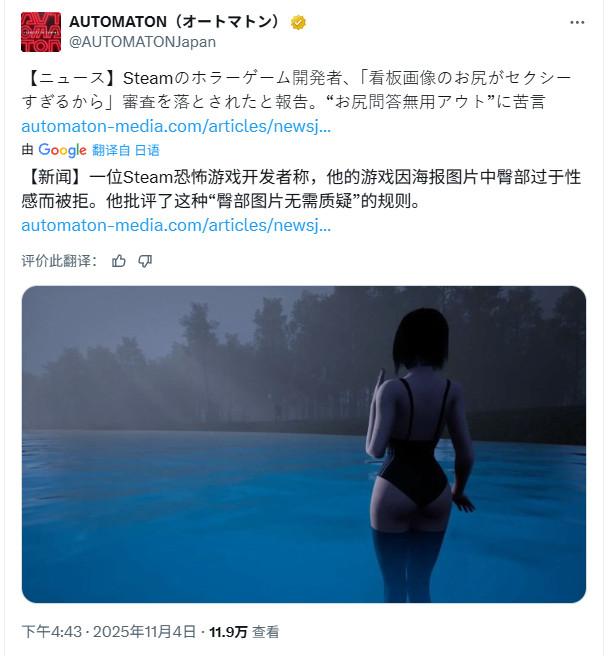The image size is (610, 656).
Task: Rate the translation with thumbs down
Action: [145, 261]
